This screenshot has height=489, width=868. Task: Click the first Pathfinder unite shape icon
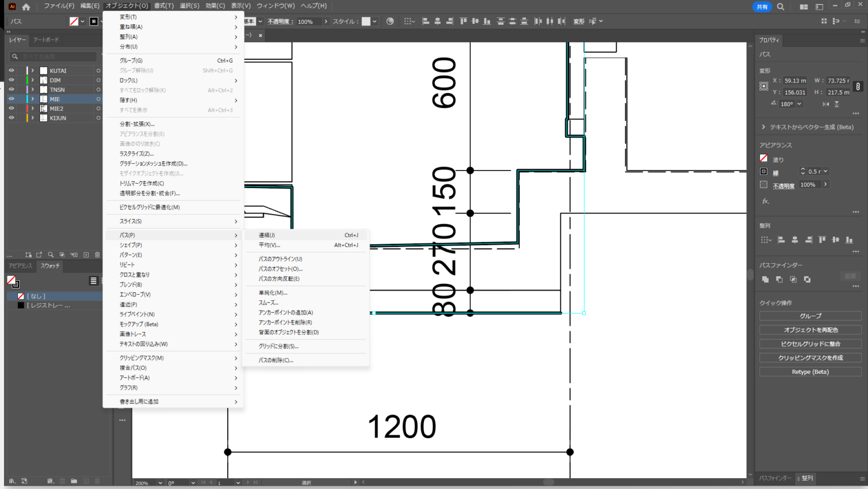point(765,280)
